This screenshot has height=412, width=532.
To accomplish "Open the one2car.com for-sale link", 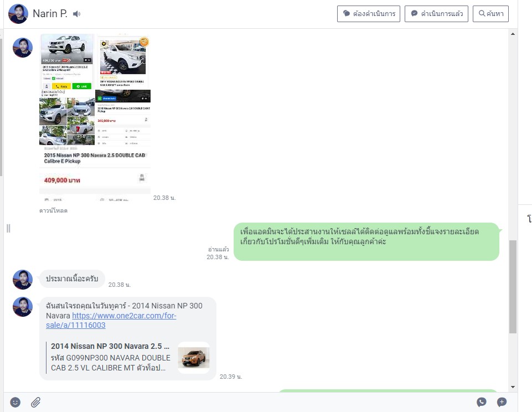I will [111, 321].
